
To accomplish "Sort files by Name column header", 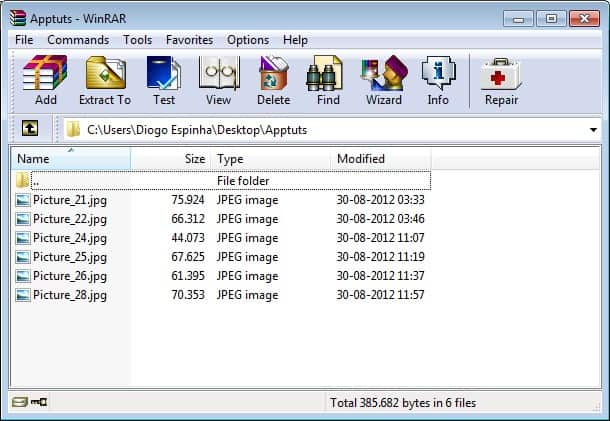I will coord(71,159).
